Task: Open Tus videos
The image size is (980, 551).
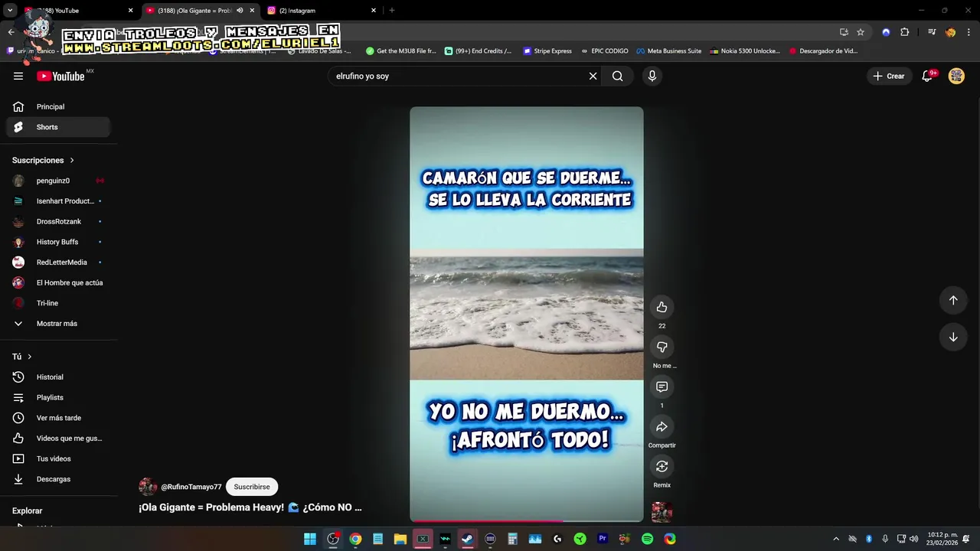Action: point(58,458)
